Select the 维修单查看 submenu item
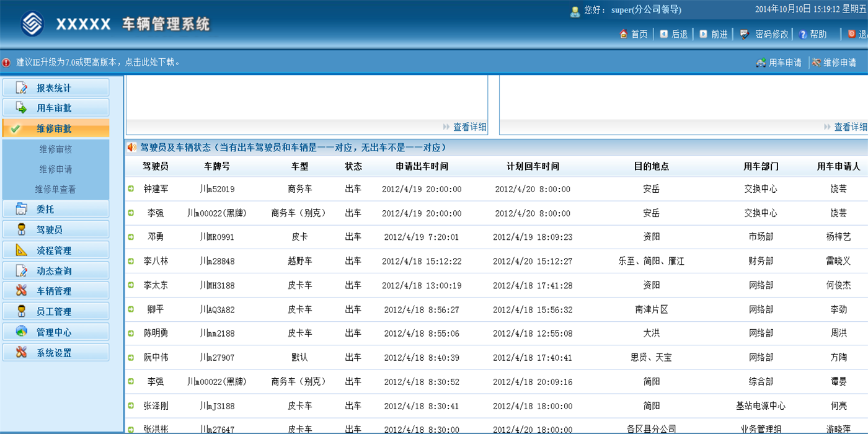Viewport: 868px width, 434px height. [x=56, y=190]
